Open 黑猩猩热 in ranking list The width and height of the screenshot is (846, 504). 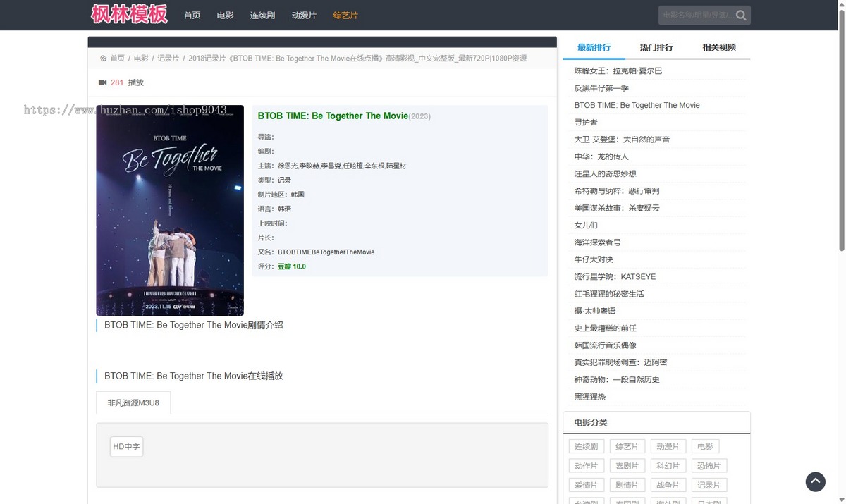[589, 397]
